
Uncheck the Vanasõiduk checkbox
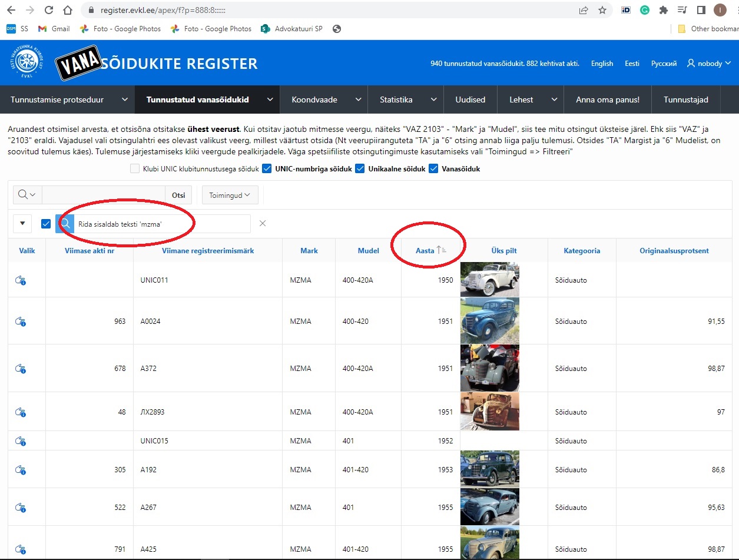pyautogui.click(x=434, y=169)
